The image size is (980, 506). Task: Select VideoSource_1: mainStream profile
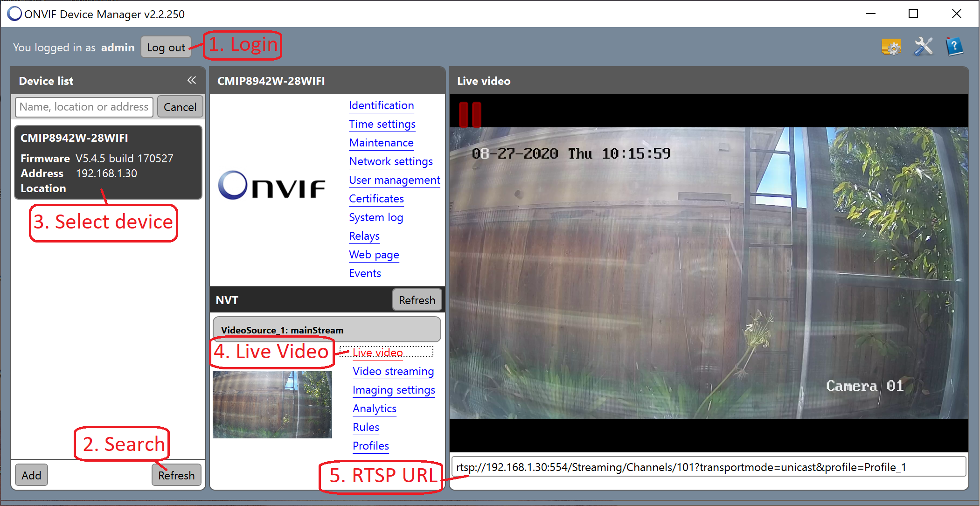[327, 330]
